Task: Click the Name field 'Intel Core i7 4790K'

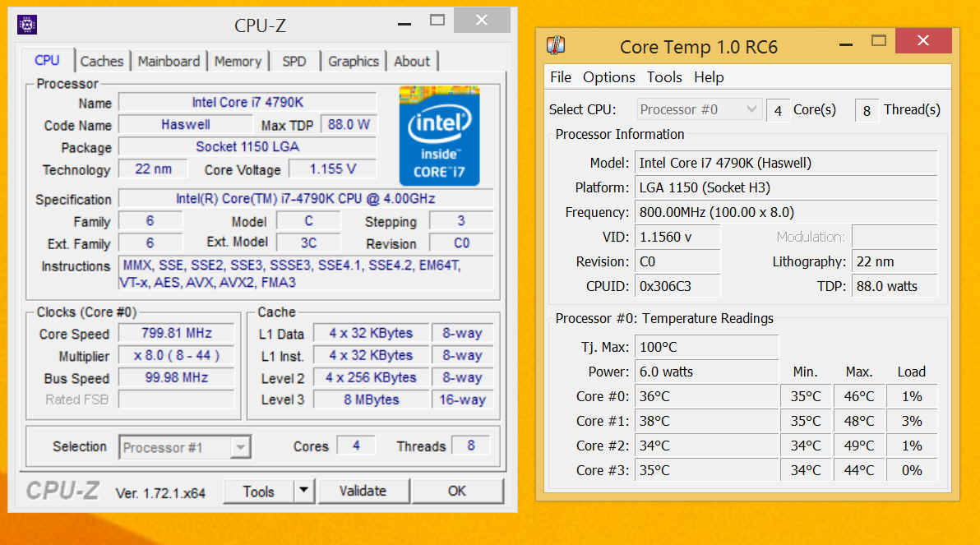Action: pyautogui.click(x=247, y=102)
